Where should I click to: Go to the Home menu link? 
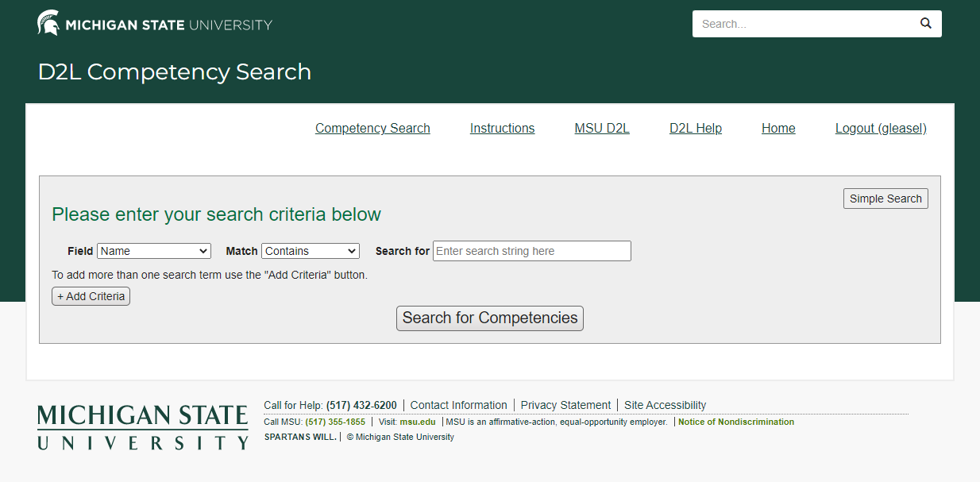pyautogui.click(x=778, y=129)
